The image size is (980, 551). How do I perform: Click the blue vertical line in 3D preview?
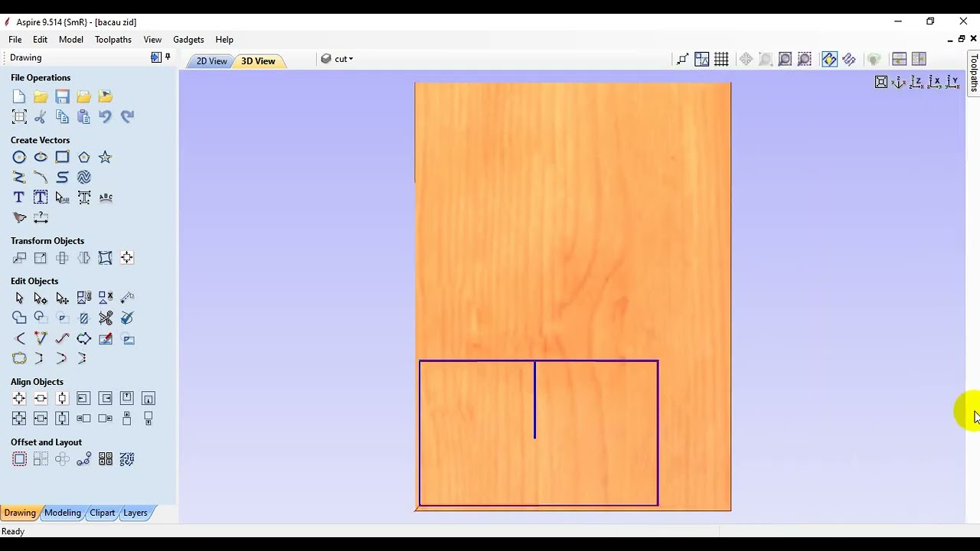pyautogui.click(x=534, y=400)
